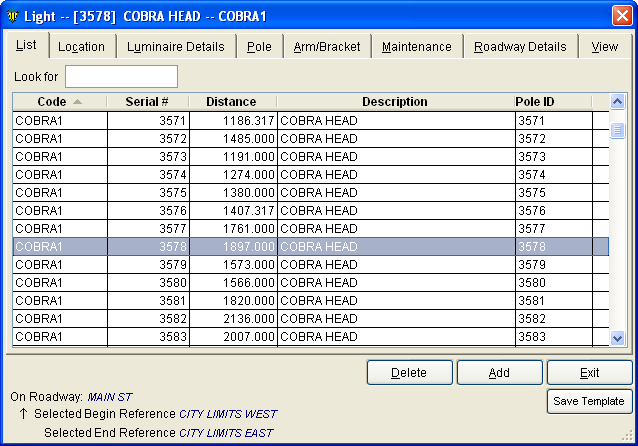This screenshot has width=638, height=446.
Task: Select the row with serial 3572
Action: coord(311,139)
